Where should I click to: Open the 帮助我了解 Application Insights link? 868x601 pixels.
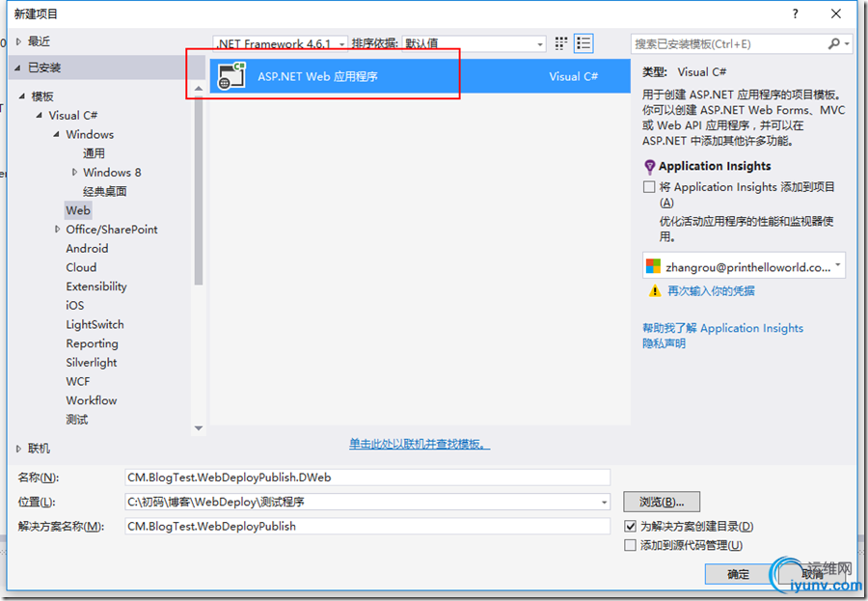722,328
